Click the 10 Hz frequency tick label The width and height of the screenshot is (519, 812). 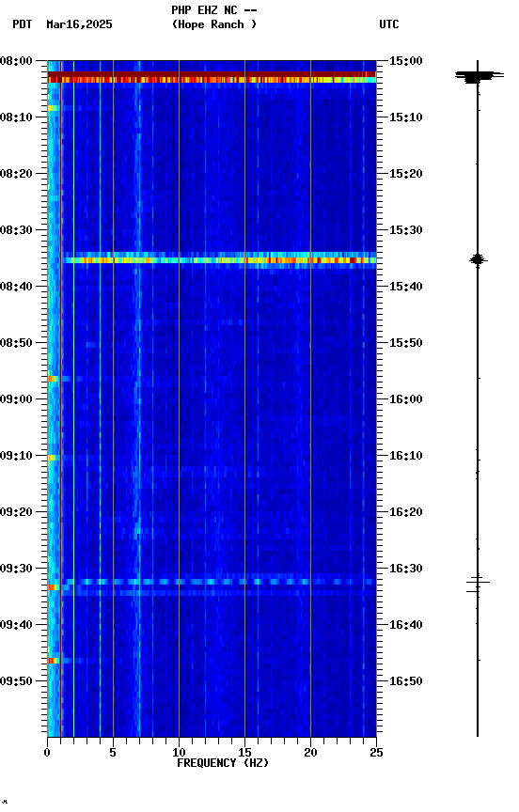(179, 753)
